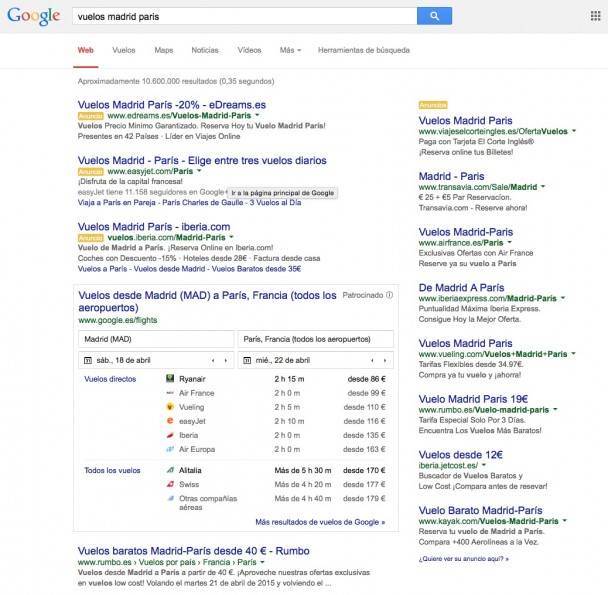Go to previous day for return date
The width and height of the screenshot is (608, 595).
pos(372,360)
